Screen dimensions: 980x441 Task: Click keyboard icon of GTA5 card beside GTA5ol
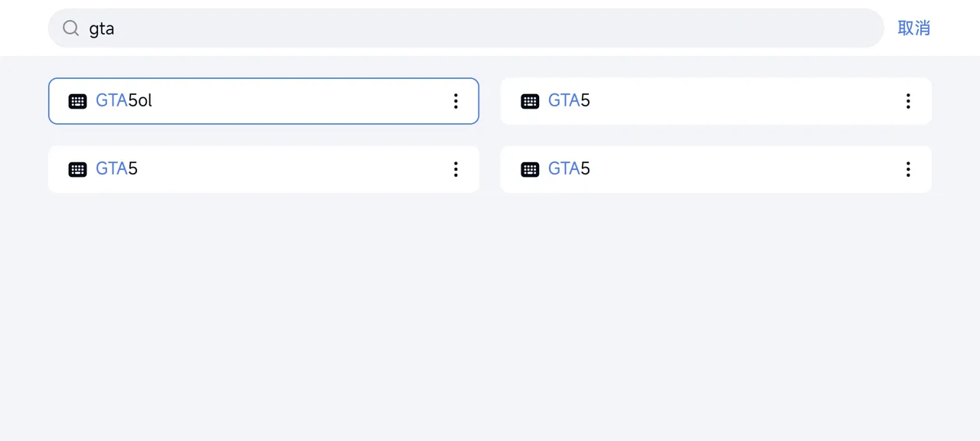click(530, 101)
